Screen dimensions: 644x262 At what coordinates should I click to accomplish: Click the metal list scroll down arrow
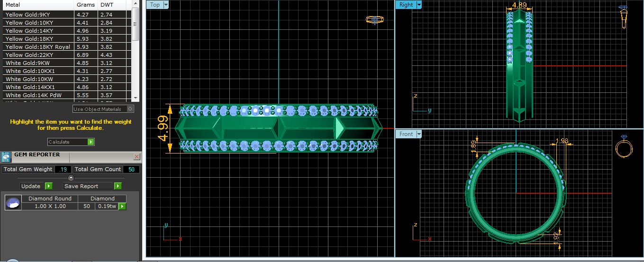point(136,97)
